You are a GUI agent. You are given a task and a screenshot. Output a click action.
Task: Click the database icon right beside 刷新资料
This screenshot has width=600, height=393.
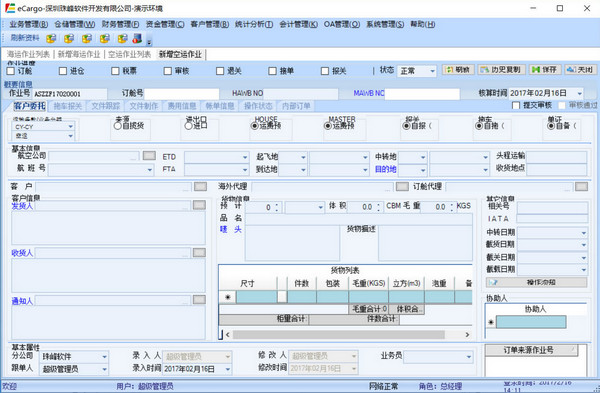tap(51, 38)
